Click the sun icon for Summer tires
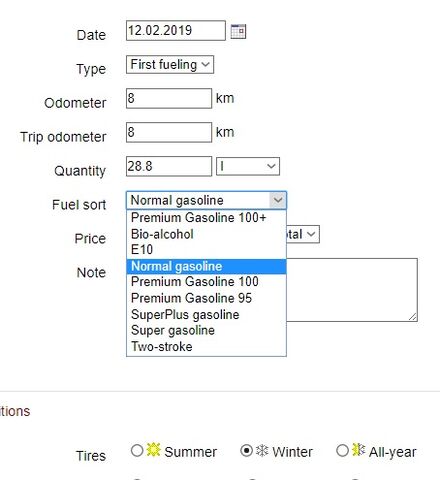The image size is (440, 480). pyautogui.click(x=153, y=450)
